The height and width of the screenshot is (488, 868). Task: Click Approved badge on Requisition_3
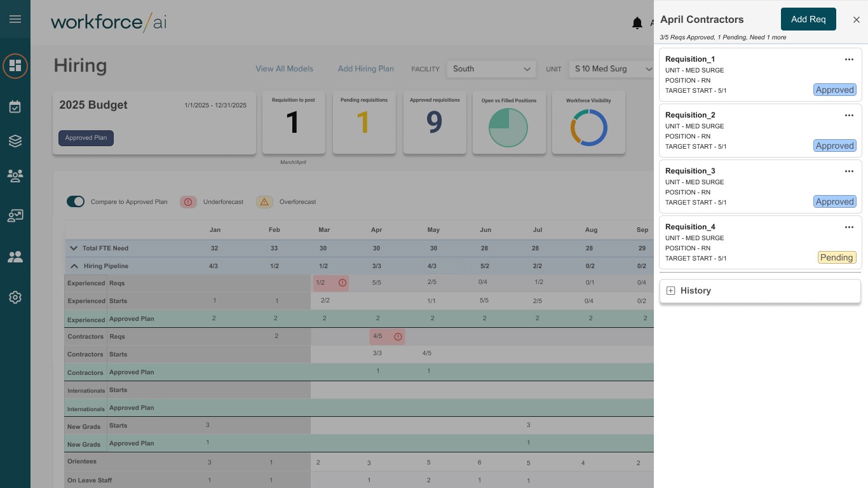coord(835,201)
